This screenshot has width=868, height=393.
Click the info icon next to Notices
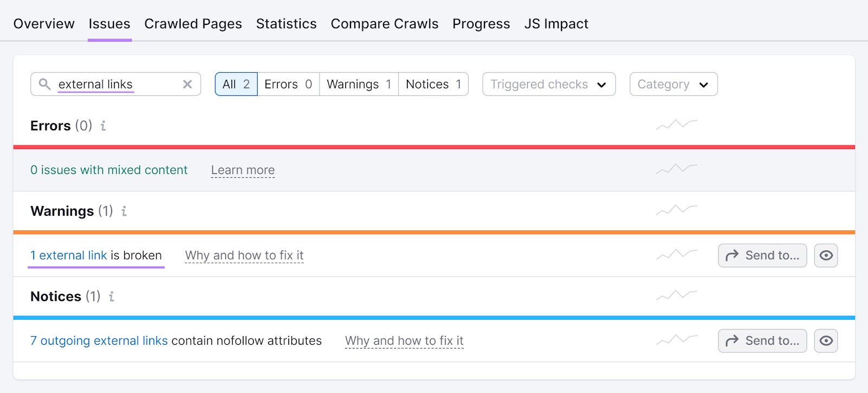pos(111,297)
